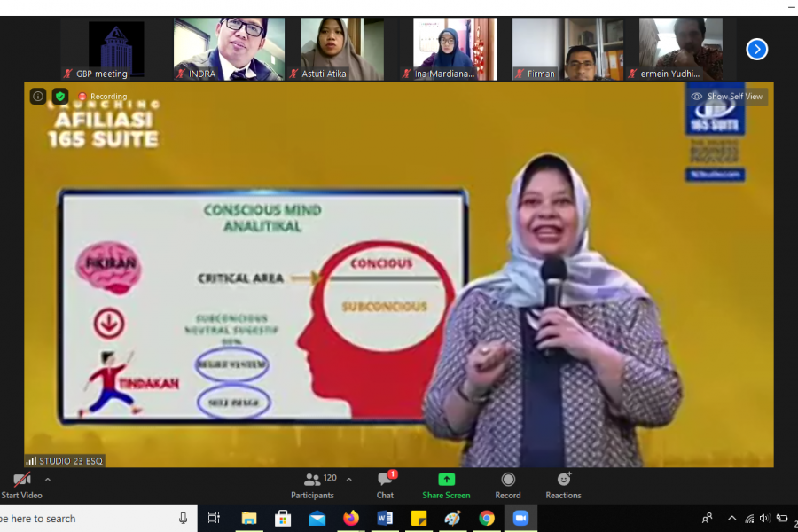Click the meeting information icon
Image resolution: width=798 pixels, height=532 pixels.
38,96
